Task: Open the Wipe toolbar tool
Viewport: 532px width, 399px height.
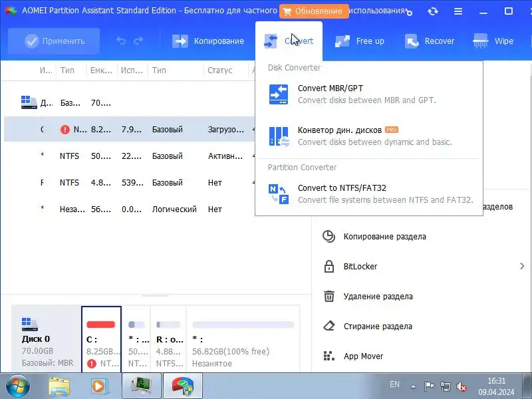Action: 493,41
